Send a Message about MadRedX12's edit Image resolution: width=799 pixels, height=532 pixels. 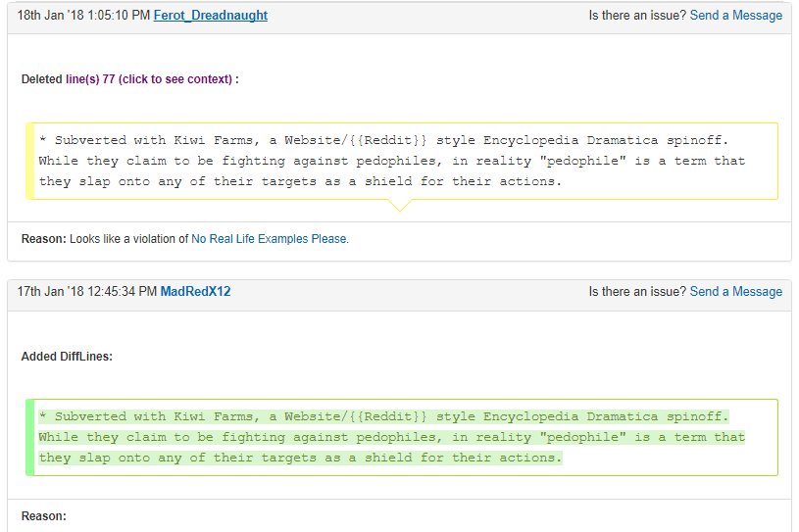(736, 292)
